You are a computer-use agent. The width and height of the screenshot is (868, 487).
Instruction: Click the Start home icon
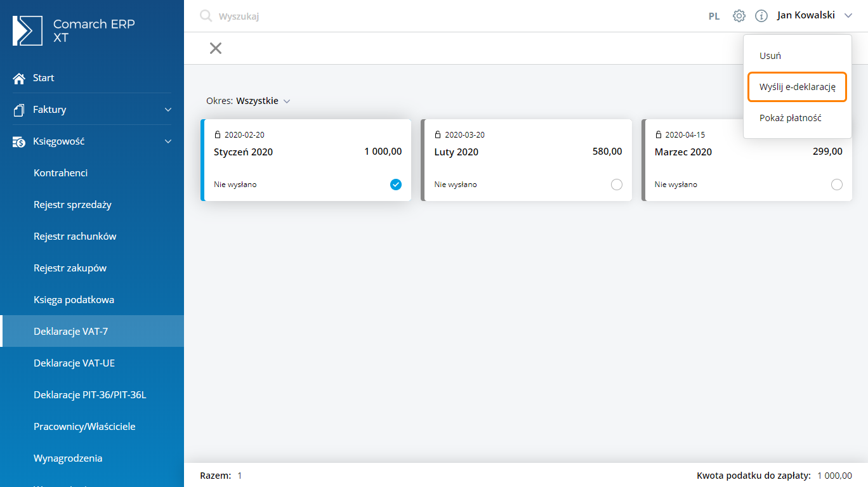[19, 78]
